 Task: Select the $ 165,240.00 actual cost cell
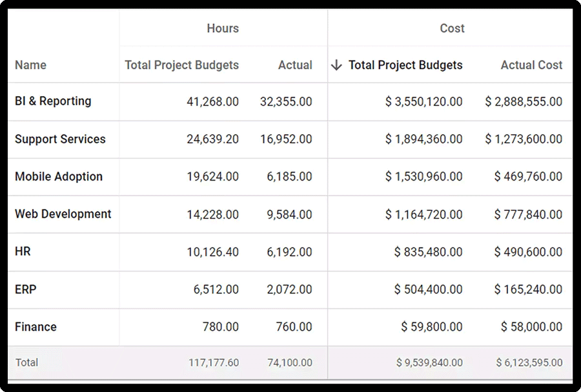click(528, 289)
